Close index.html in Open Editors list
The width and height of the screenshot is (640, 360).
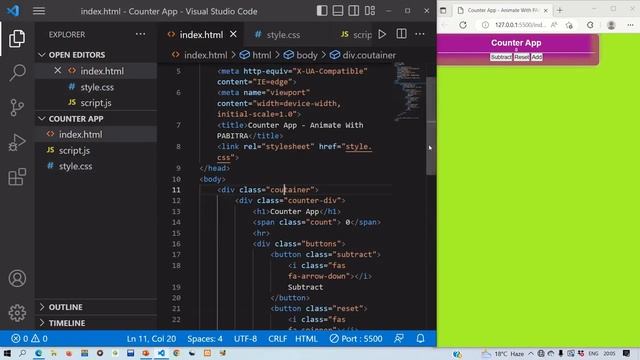58,71
